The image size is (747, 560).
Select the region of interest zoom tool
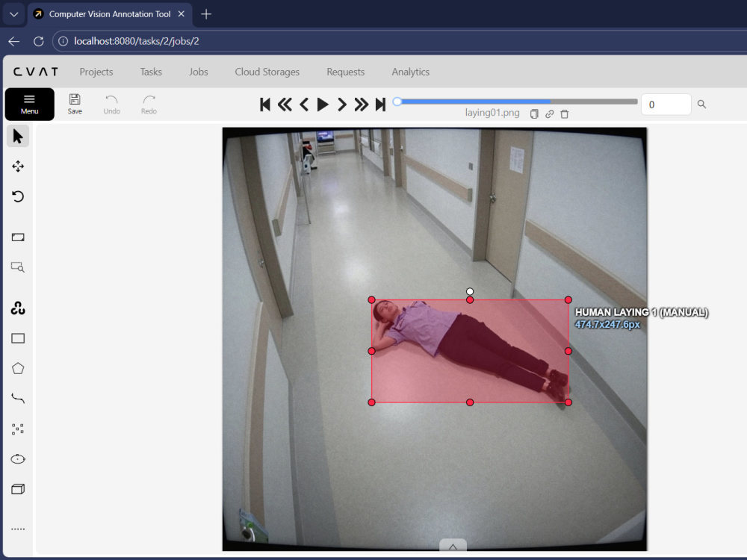(18, 267)
